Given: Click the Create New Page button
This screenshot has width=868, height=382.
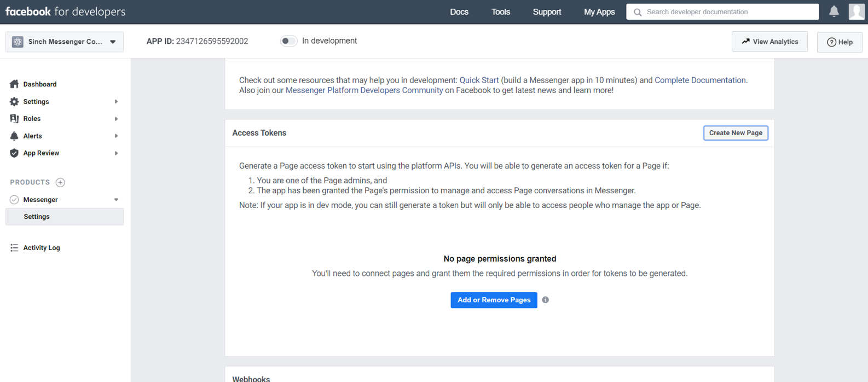Looking at the screenshot, I should [x=736, y=133].
